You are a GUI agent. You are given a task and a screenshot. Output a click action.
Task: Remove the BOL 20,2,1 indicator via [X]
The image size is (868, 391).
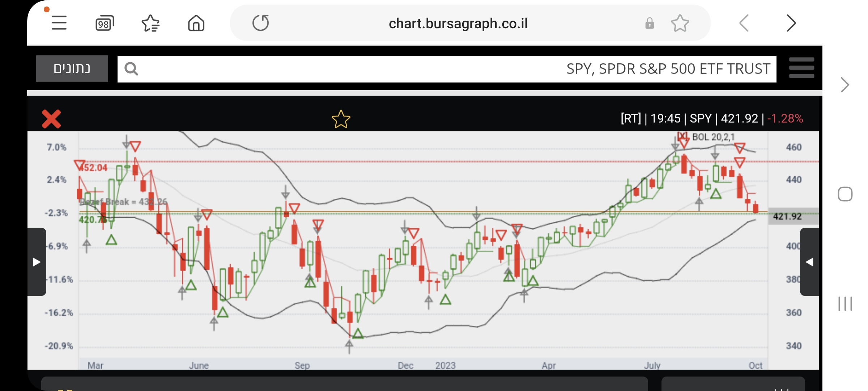[682, 136]
